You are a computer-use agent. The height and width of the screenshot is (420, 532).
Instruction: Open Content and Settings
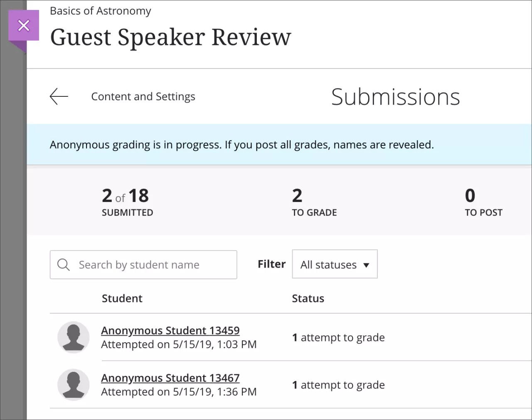click(143, 96)
